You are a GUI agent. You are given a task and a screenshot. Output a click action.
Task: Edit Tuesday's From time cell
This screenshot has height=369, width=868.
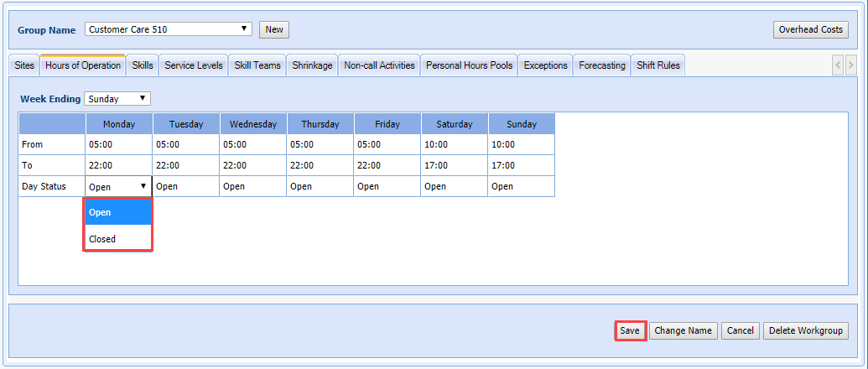point(185,144)
